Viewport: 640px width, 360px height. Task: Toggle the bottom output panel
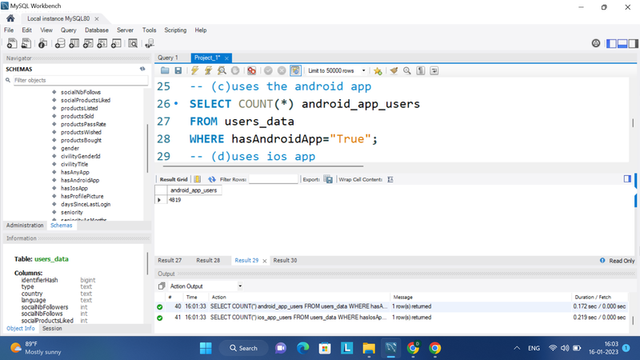[x=622, y=43]
